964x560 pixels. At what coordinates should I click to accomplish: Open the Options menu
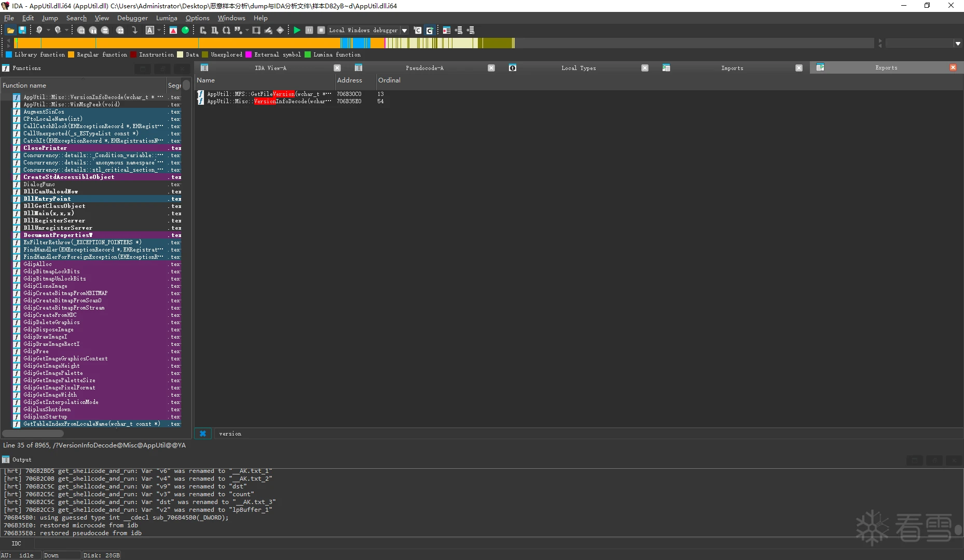[198, 18]
